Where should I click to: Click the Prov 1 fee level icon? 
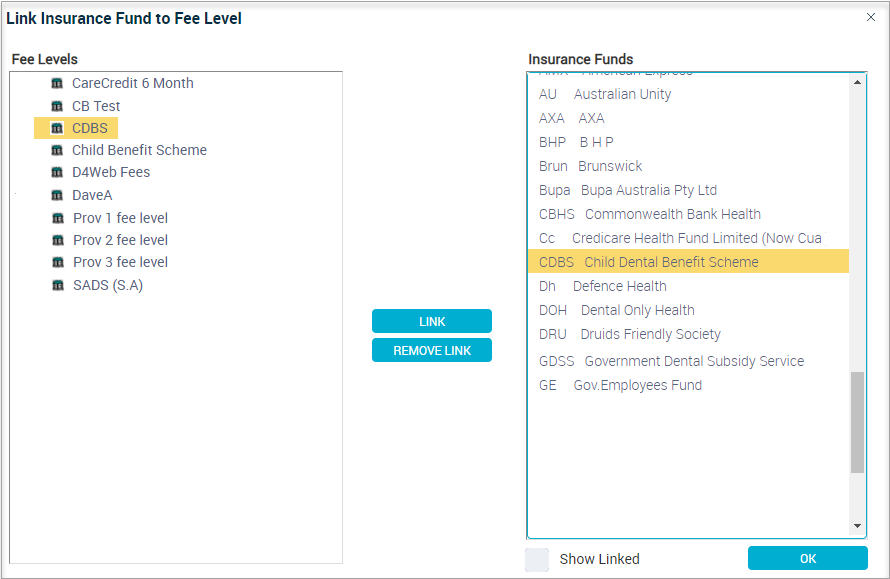tap(57, 218)
